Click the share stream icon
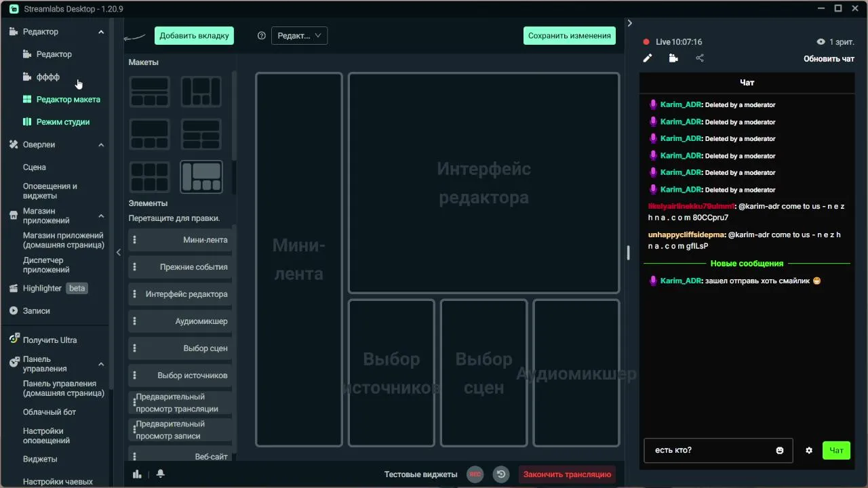Viewport: 868px width, 488px height. pyautogui.click(x=700, y=58)
